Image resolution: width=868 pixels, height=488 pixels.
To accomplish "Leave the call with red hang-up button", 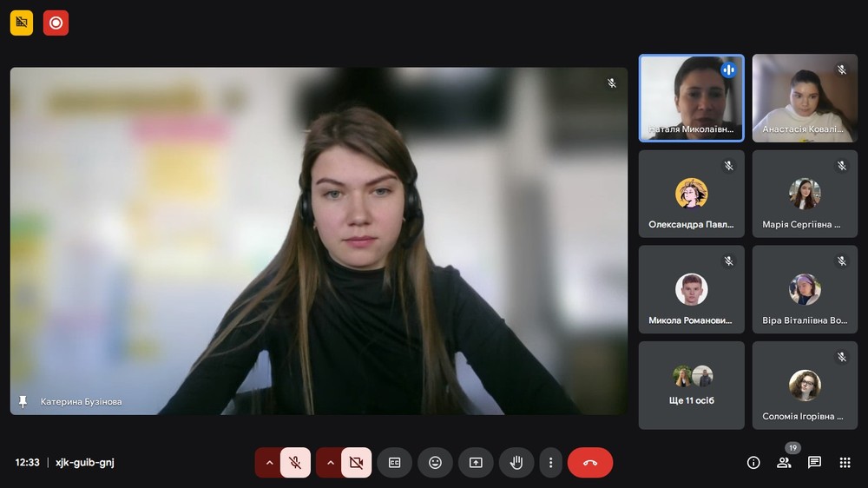I will 590,463.
